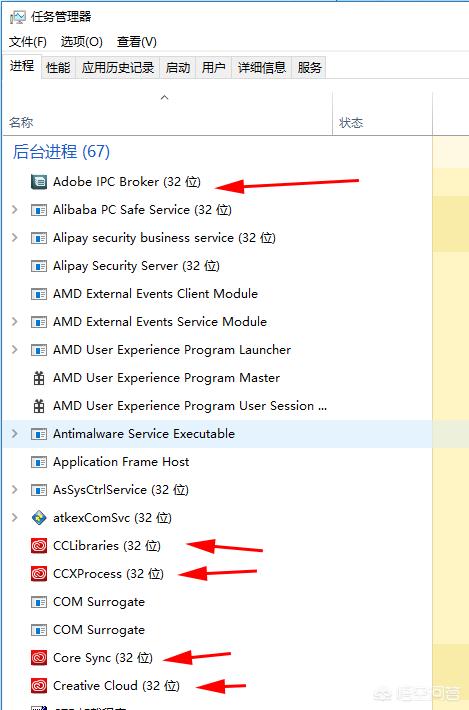Click the atkexComSvc diamond icon
The height and width of the screenshot is (710, 469).
(39, 518)
